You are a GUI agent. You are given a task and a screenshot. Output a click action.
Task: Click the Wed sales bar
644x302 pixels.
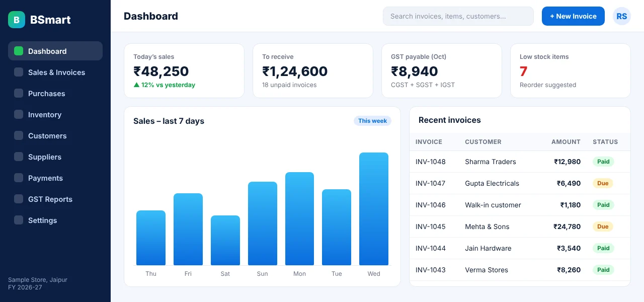[374, 209]
